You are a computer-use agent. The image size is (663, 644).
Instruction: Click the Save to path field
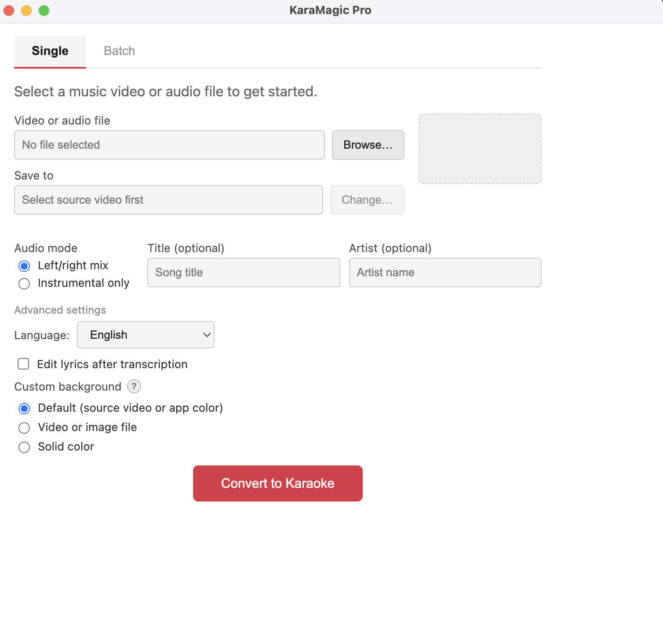coord(168,200)
